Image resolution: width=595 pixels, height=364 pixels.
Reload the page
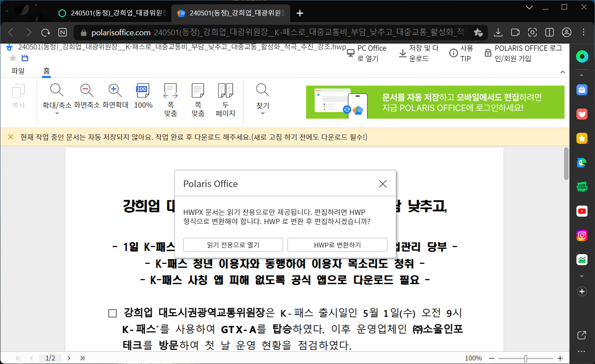[x=45, y=32]
